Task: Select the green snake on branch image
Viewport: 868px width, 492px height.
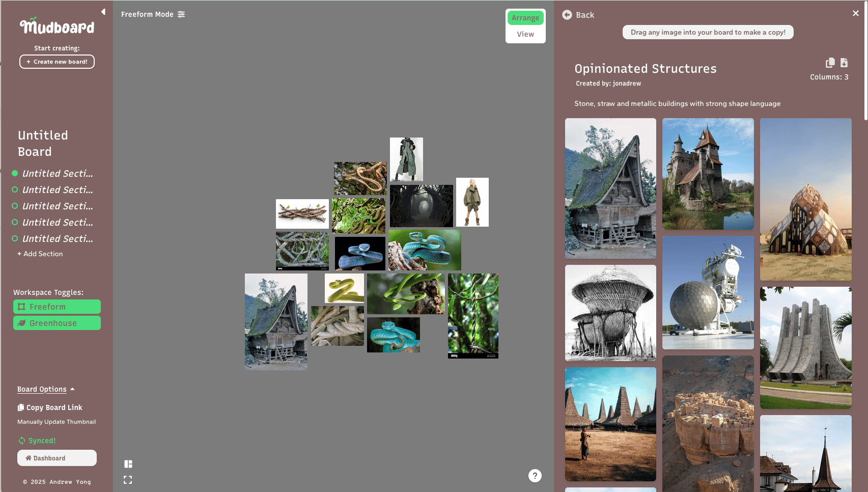Action: click(x=406, y=294)
